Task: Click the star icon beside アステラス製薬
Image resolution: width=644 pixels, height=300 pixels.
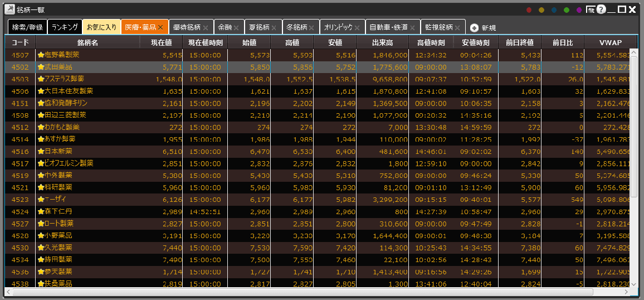Action: pyautogui.click(x=41, y=79)
